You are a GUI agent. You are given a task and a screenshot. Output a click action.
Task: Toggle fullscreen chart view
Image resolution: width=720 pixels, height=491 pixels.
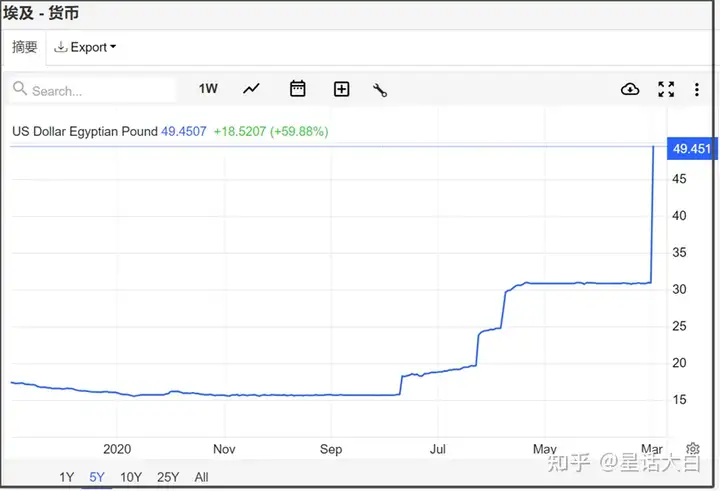(666, 89)
